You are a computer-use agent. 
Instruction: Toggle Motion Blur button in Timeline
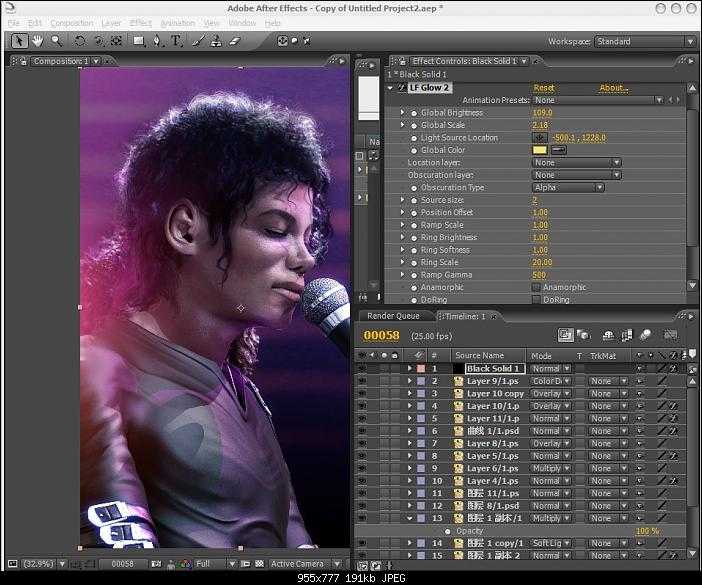(x=645, y=335)
